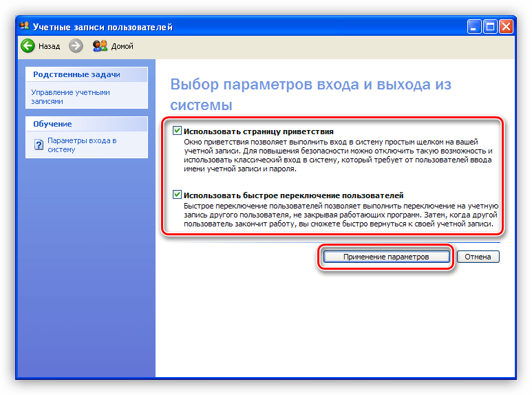Click the Применение параметров button

[386, 257]
